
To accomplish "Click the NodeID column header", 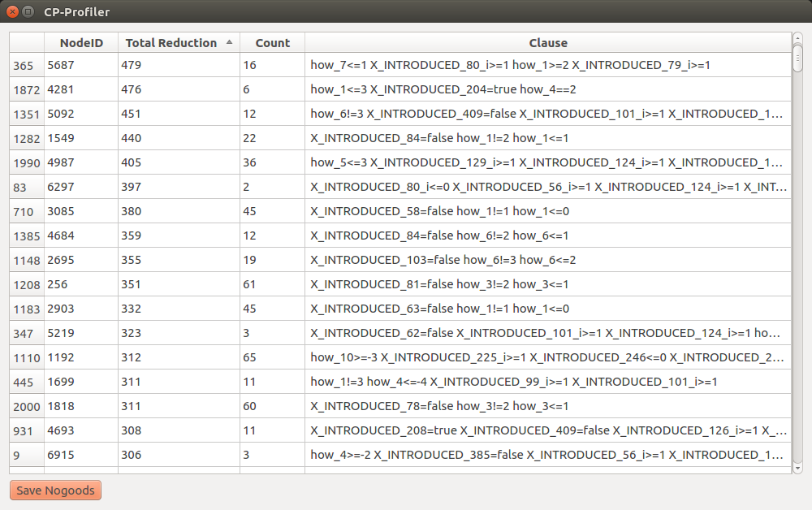I will [80, 43].
